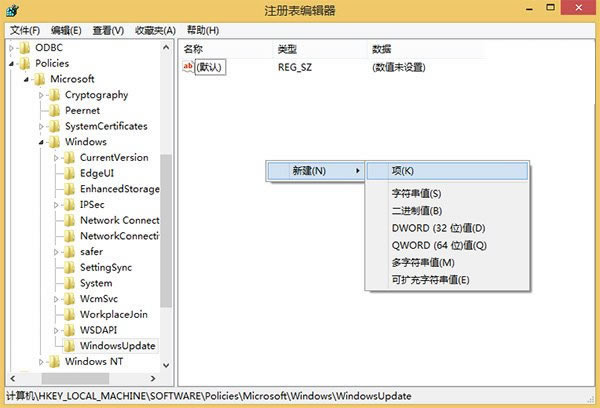Click the EnhancedStorage folder icon
Viewport: 600px width, 408px height.
69,189
